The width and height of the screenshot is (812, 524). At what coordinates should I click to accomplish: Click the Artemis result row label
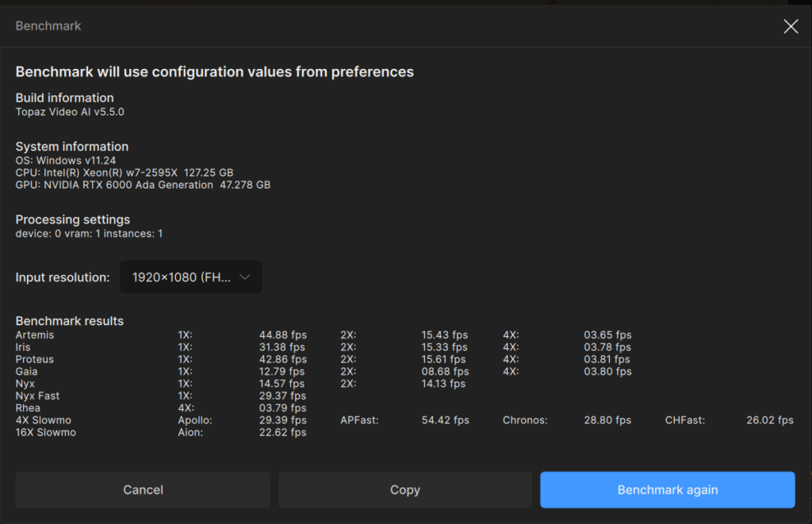pos(35,335)
